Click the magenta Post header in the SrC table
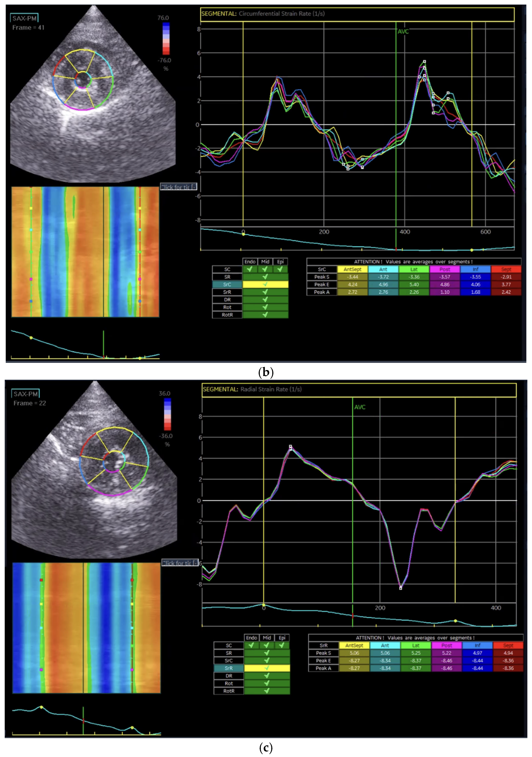Screen dimensions: 532x757 coord(445,269)
